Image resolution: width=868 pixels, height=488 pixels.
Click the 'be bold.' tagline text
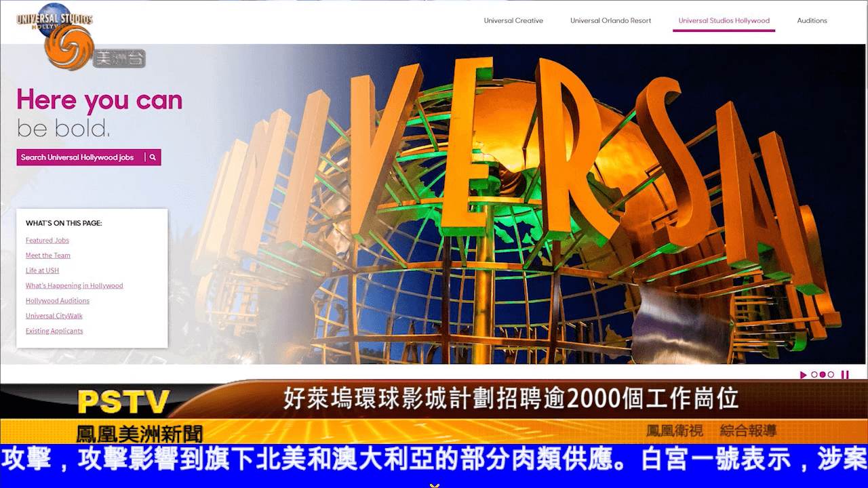(64, 128)
